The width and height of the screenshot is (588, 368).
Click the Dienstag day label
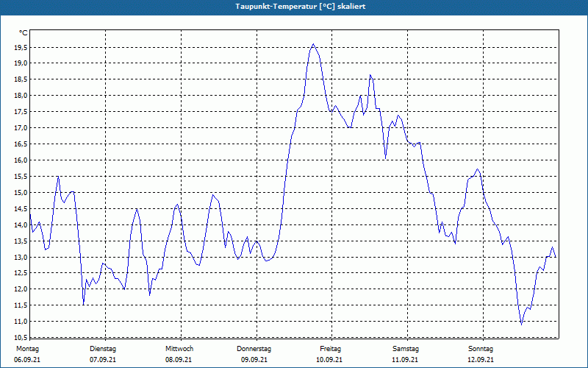point(103,349)
